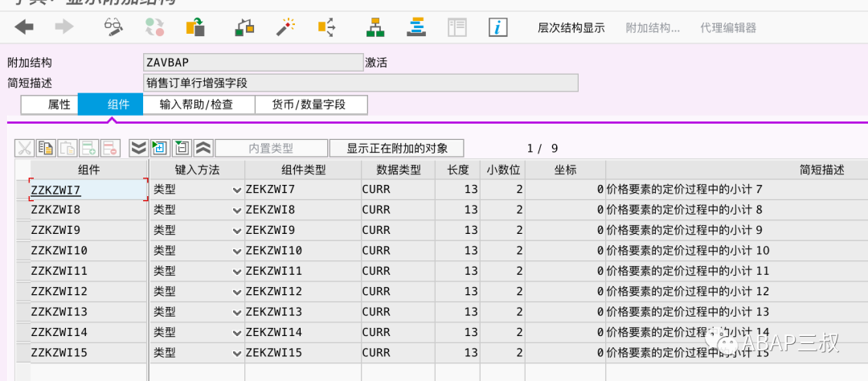868x381 pixels.
Task: Click component type ZEKZWI11
Action: click(303, 272)
